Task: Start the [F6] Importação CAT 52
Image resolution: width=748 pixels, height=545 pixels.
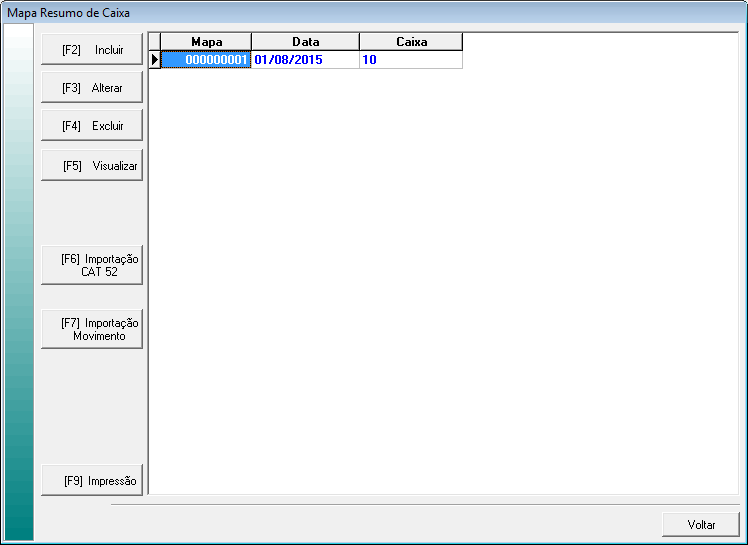Action: (92, 265)
